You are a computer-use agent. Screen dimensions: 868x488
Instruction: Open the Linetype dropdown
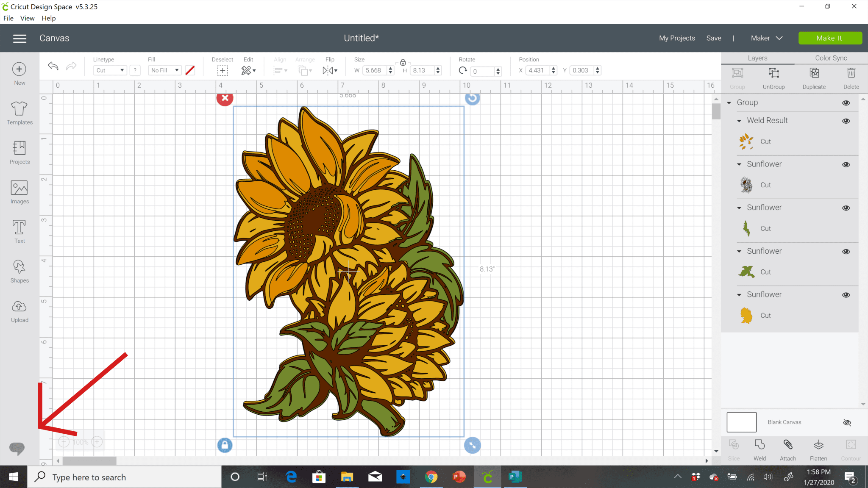110,70
